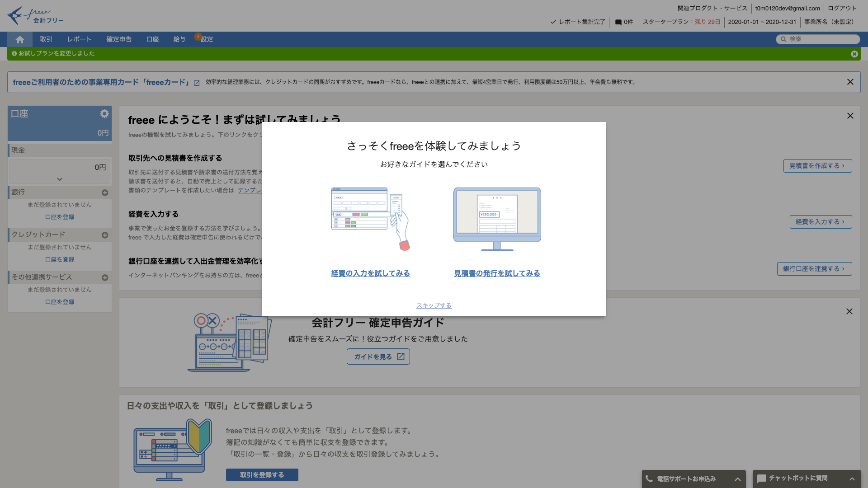Click the freeeカード promotion link

pyautogui.click(x=106, y=82)
